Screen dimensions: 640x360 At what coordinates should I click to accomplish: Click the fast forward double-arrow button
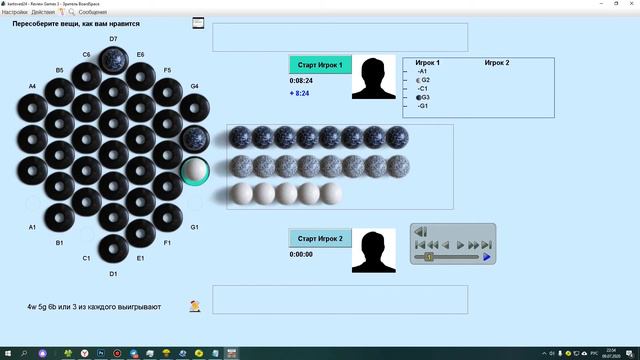[x=473, y=245]
